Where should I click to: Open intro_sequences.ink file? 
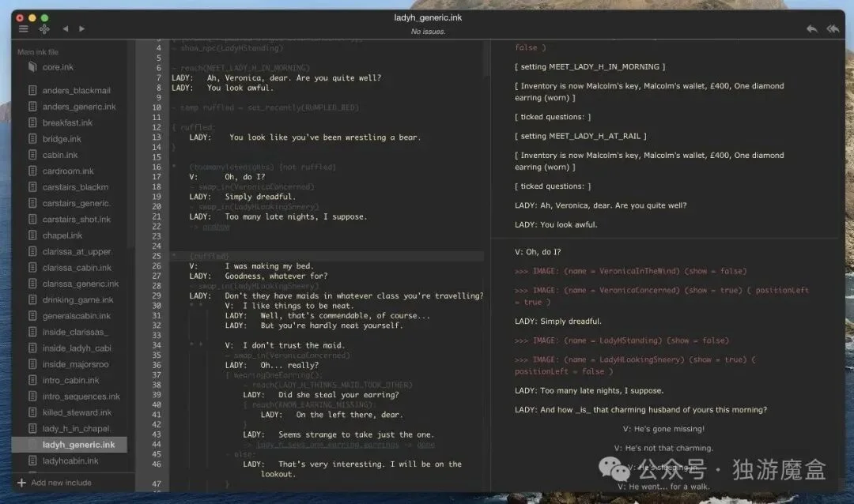point(81,397)
